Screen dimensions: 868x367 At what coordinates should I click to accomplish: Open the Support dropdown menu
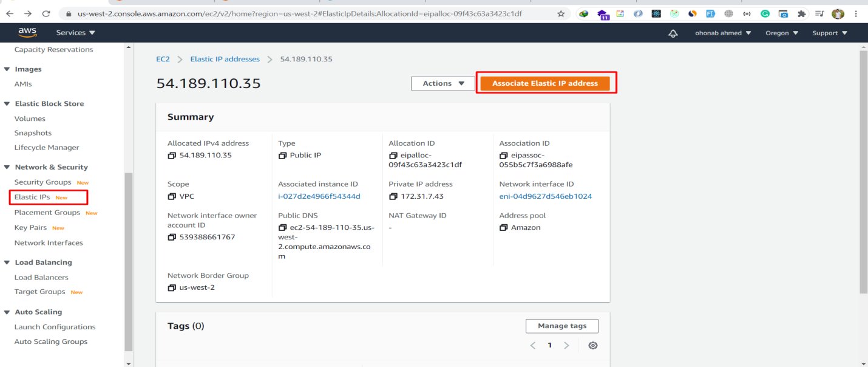(x=830, y=33)
